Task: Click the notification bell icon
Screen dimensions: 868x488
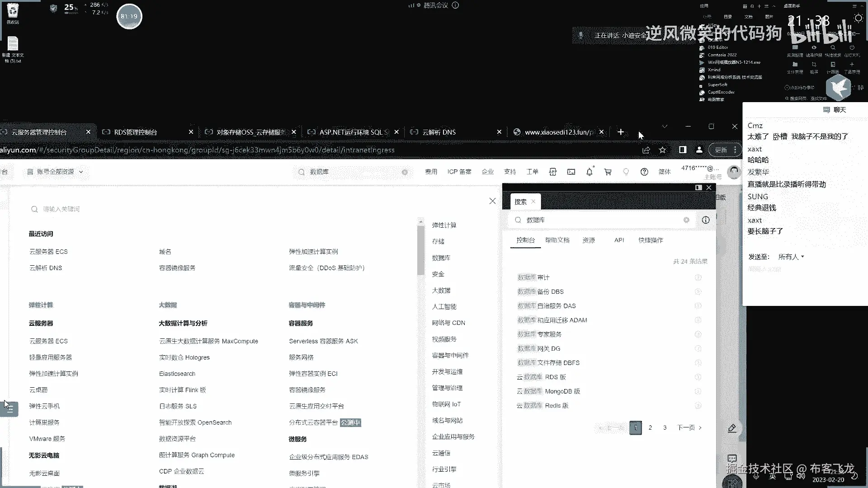Action: (x=589, y=172)
